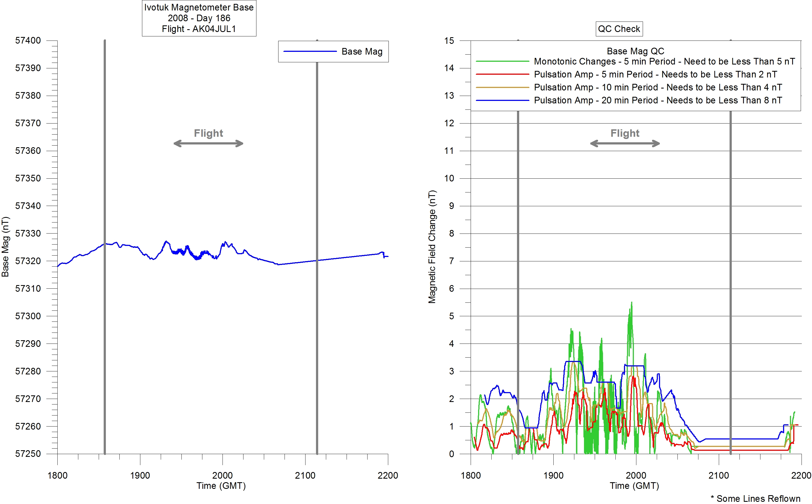Click the Flight label in QC chart

[x=625, y=133]
